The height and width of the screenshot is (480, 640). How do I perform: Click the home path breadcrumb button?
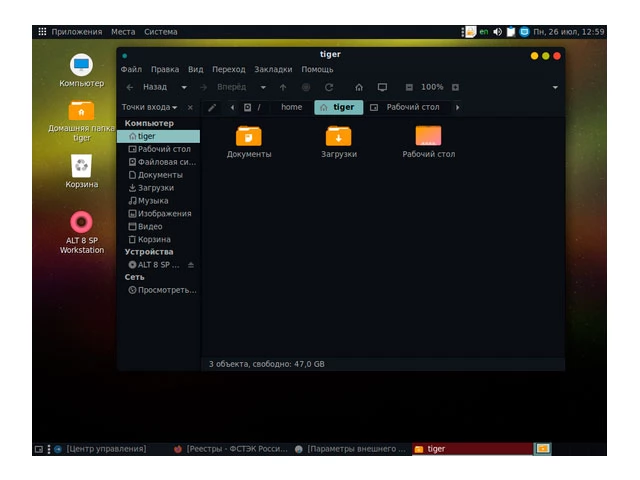coord(291,107)
